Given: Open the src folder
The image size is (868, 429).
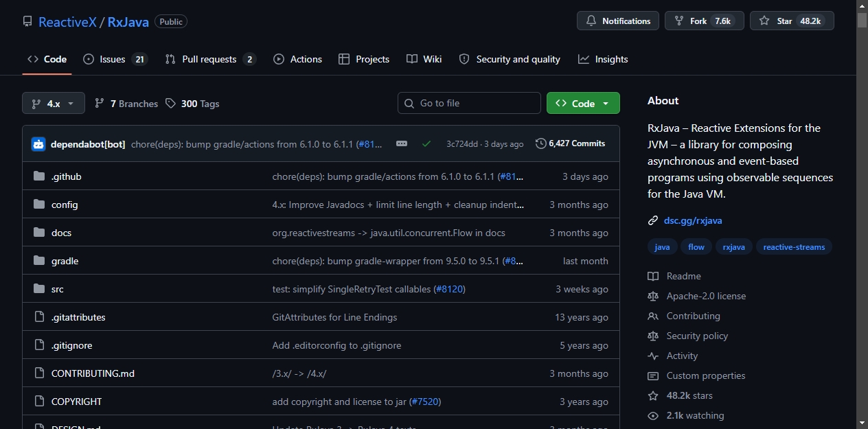Looking at the screenshot, I should [x=58, y=289].
